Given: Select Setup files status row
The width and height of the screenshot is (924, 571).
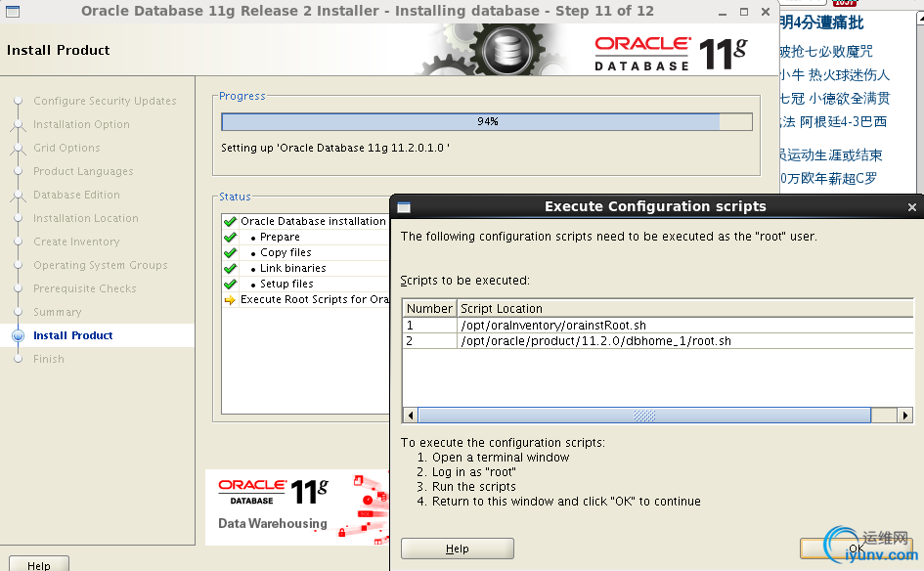Looking at the screenshot, I should point(305,284).
